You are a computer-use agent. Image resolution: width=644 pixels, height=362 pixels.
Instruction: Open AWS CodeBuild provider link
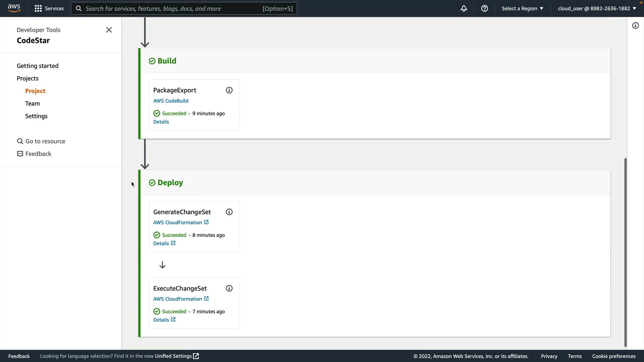point(171,101)
